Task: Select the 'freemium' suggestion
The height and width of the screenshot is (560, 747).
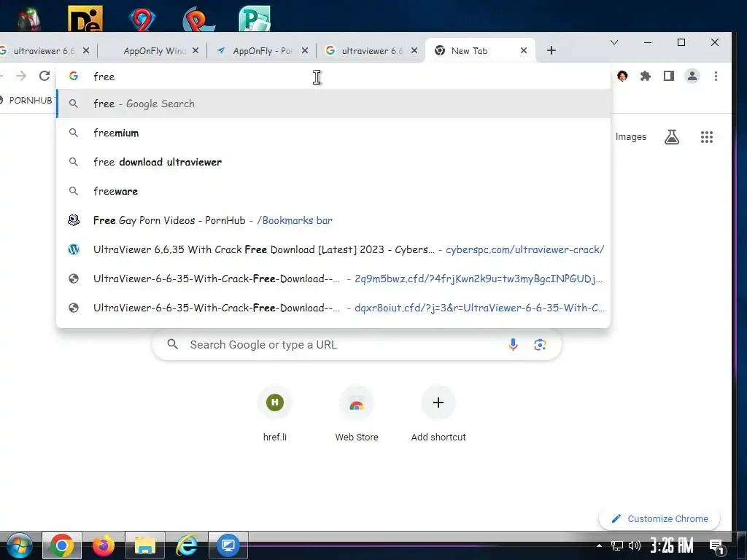Action: click(333, 133)
